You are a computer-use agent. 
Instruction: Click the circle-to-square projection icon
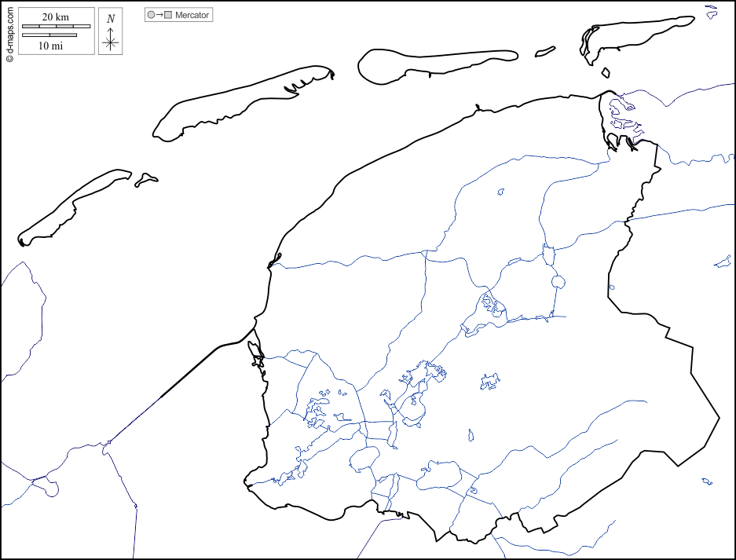click(159, 15)
